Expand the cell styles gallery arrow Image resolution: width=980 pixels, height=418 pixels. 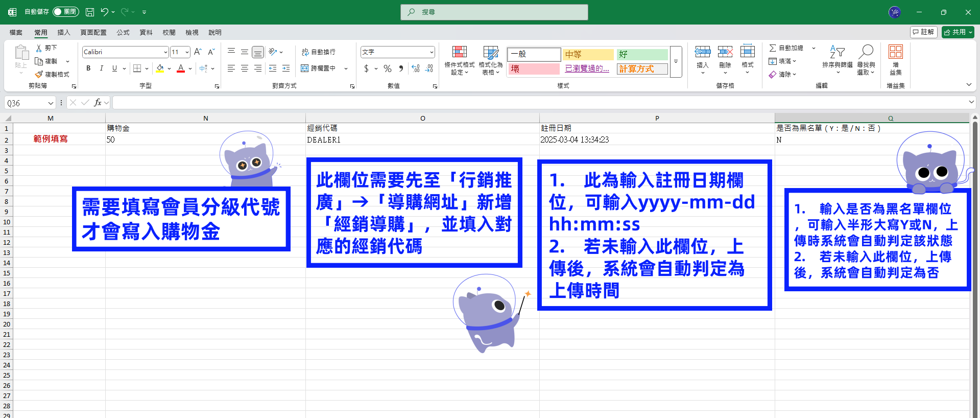pos(676,61)
